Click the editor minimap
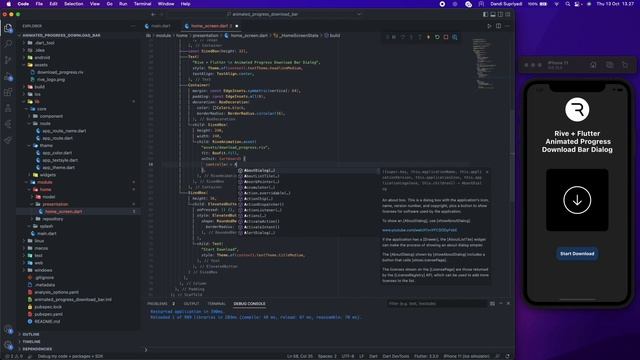 click(x=484, y=63)
